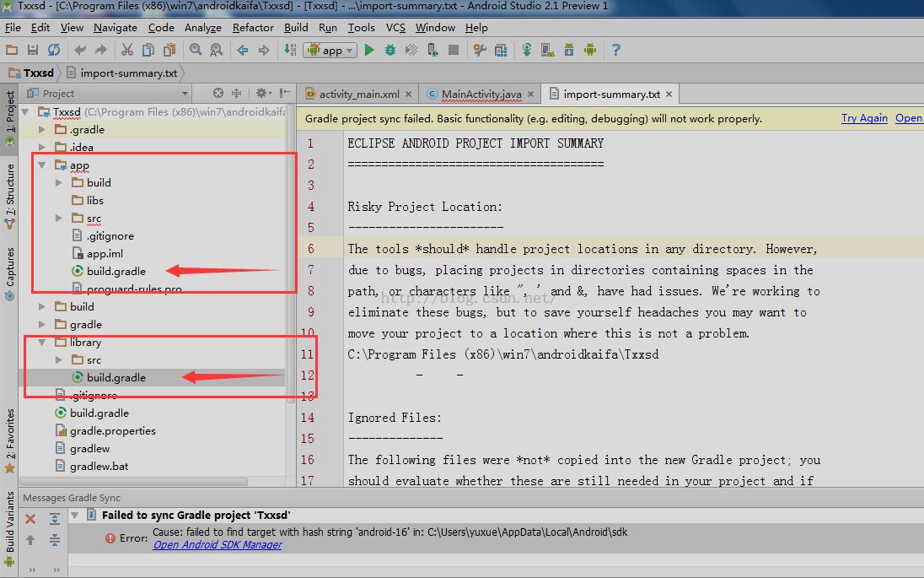
Task: Click the Help question mark icon
Action: (615, 50)
